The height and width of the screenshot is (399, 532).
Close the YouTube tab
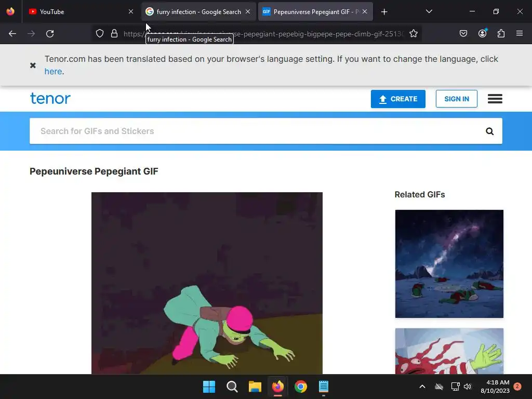(x=131, y=11)
